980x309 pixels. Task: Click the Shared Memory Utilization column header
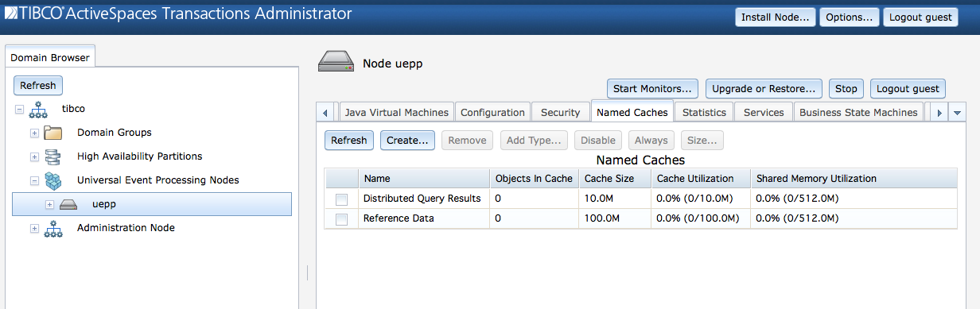pos(854,179)
